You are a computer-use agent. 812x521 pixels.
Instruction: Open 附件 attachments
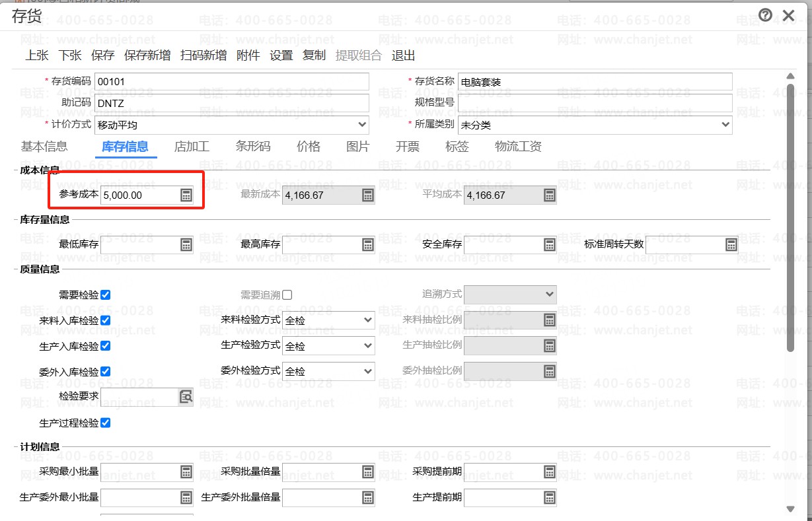click(248, 55)
